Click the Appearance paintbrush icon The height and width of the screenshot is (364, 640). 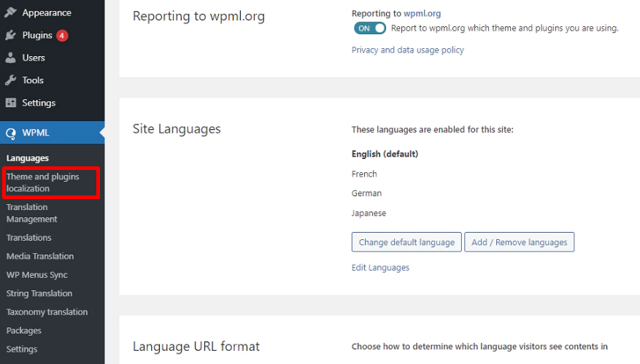(x=11, y=12)
